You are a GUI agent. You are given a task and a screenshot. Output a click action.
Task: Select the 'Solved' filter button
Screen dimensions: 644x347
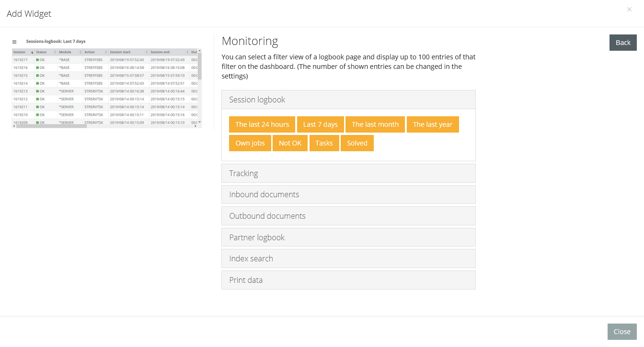point(357,143)
